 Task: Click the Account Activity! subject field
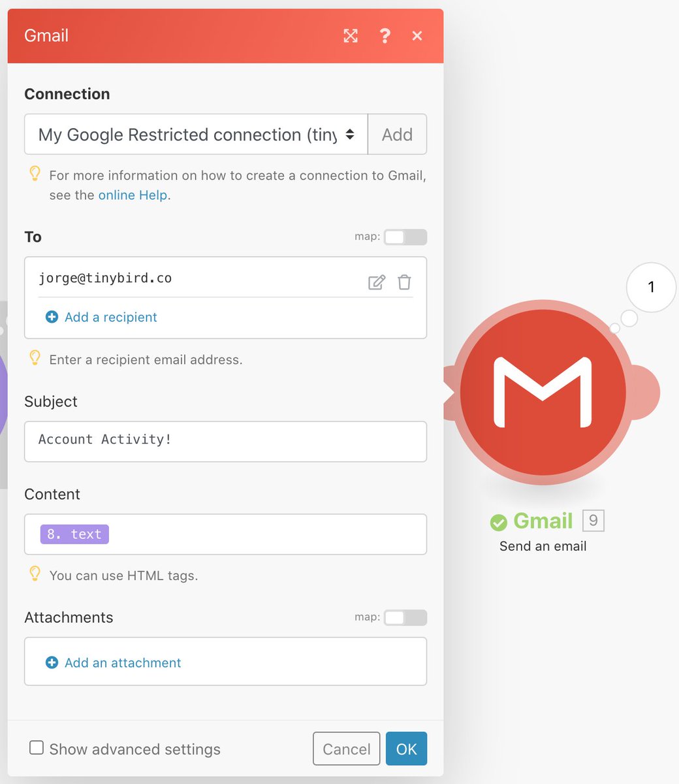point(225,442)
